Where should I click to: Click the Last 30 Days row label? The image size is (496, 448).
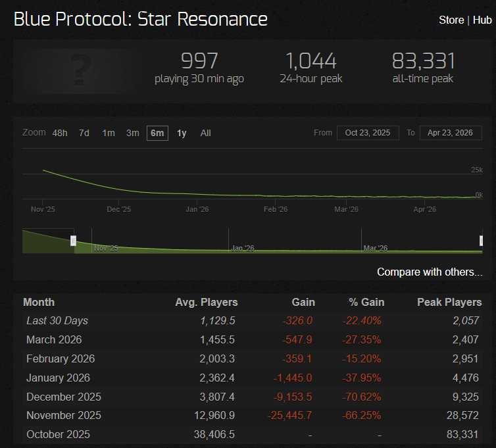[57, 320]
